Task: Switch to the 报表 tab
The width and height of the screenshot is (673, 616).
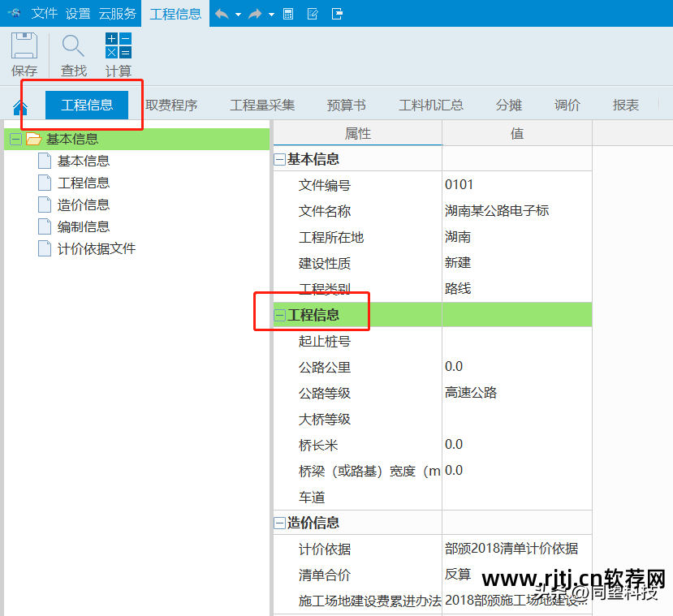Action: pyautogui.click(x=626, y=105)
